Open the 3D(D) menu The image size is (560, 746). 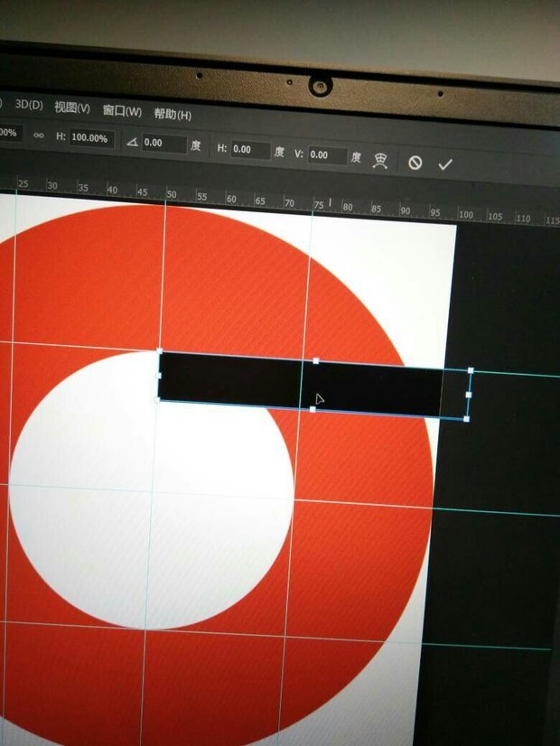pos(30,107)
